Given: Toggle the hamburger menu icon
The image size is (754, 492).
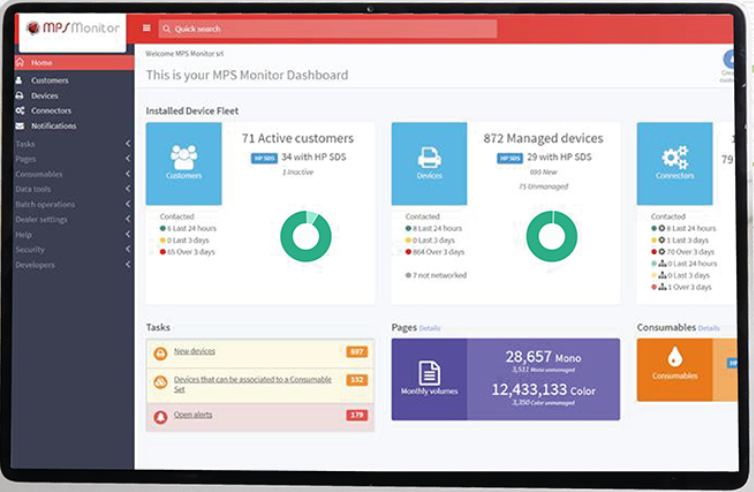Looking at the screenshot, I should (147, 28).
